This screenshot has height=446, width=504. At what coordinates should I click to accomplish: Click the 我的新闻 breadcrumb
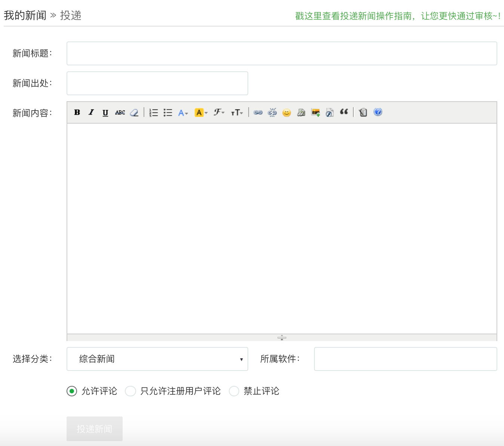pyautogui.click(x=25, y=15)
